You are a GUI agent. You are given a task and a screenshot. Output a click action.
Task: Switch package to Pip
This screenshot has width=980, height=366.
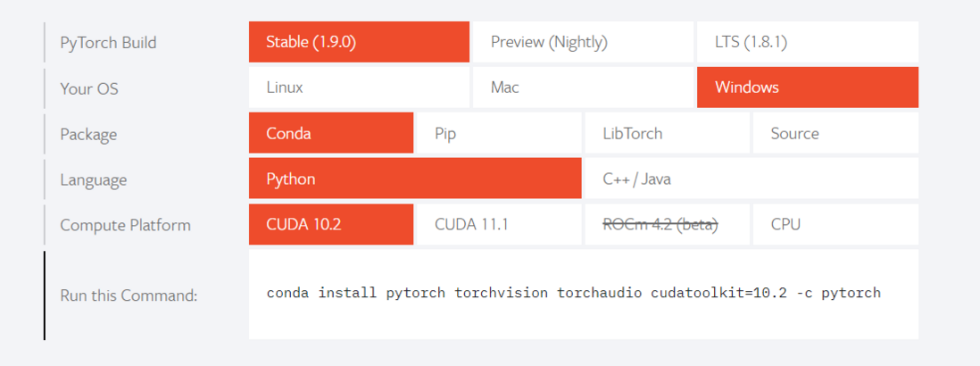pyautogui.click(x=499, y=133)
